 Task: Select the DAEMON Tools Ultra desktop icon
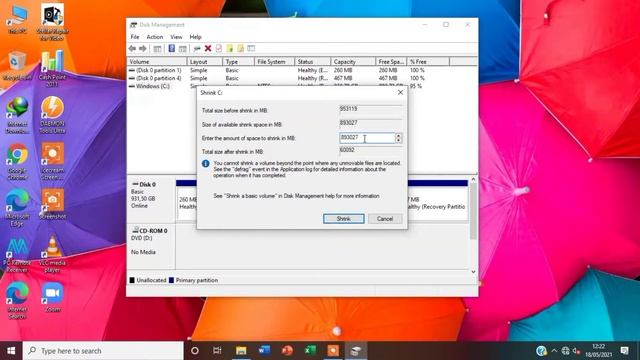click(x=52, y=115)
